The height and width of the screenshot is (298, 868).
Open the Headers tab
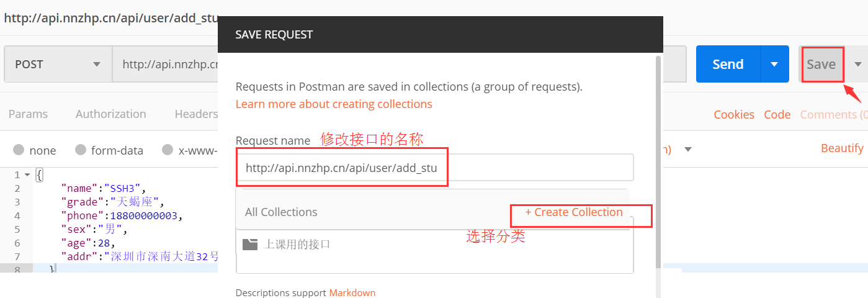(195, 114)
